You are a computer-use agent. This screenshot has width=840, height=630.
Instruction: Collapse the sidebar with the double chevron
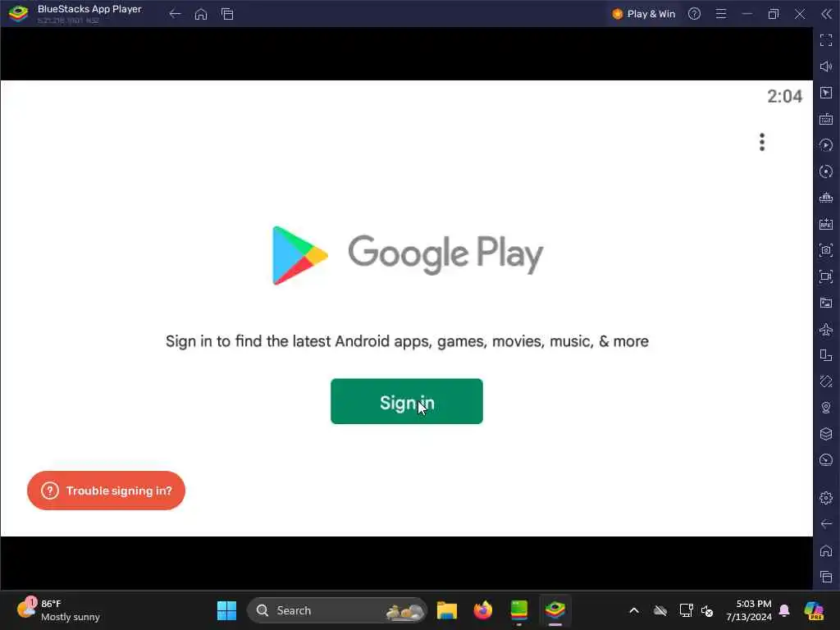[826, 14]
